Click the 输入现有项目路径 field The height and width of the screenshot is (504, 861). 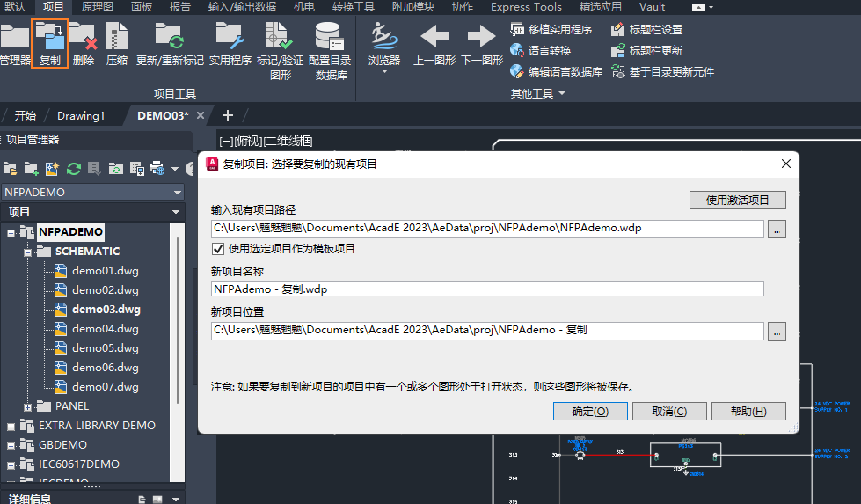[487, 229]
